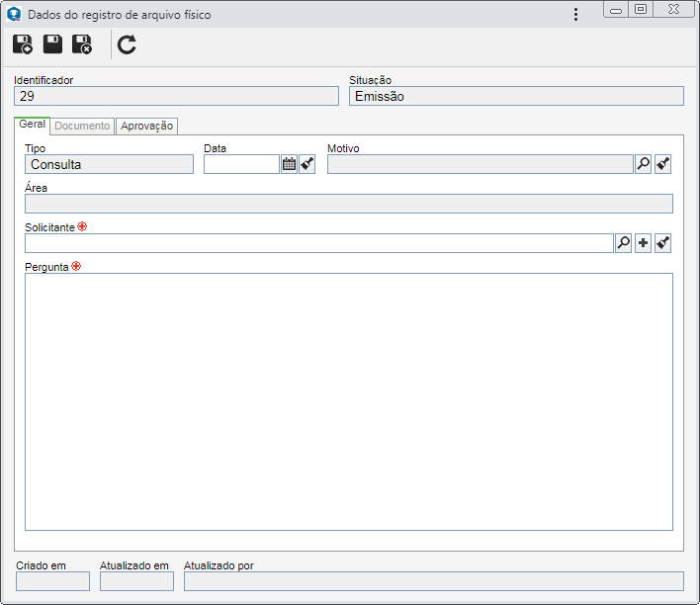Open the calendar picker for Data
The height and width of the screenshot is (605, 700).
(290, 164)
